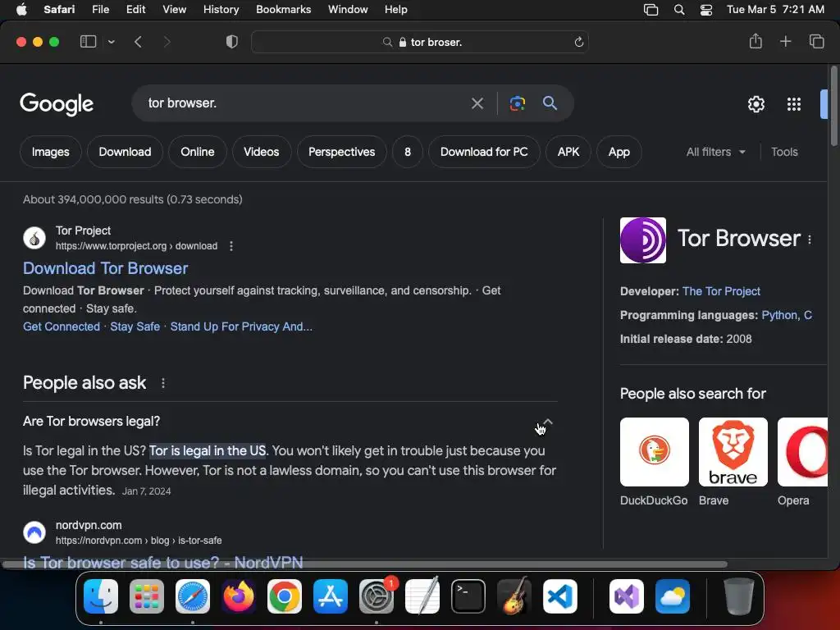This screenshot has width=840, height=630.
Task: Open Stand Up For Privacy sitelink
Action: pyautogui.click(x=241, y=326)
